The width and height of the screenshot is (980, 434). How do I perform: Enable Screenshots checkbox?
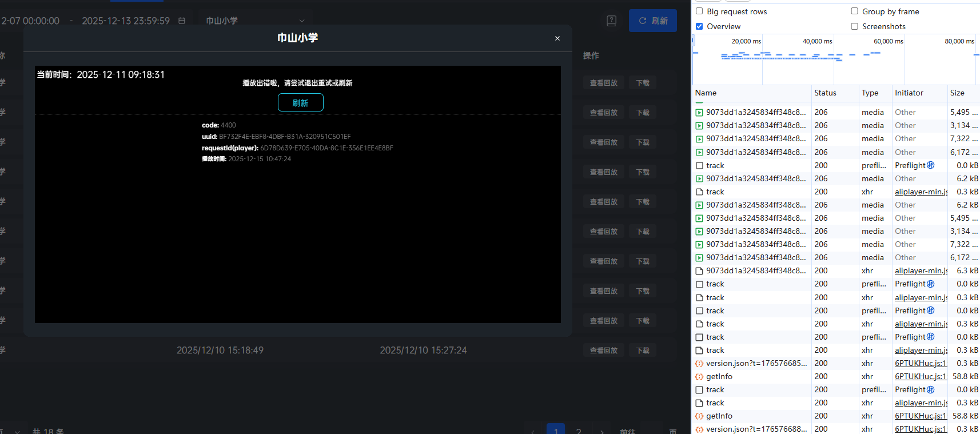pyautogui.click(x=854, y=26)
